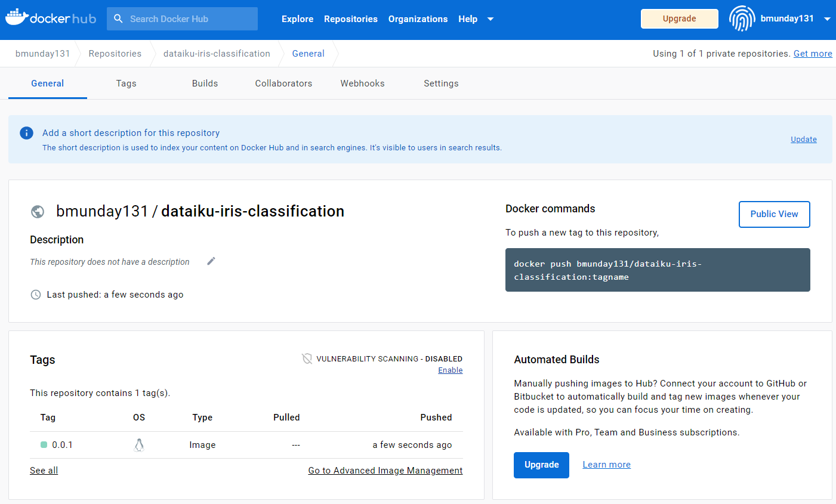Image resolution: width=836 pixels, height=504 pixels.
Task: Click the search magnifier icon
Action: pyautogui.click(x=118, y=18)
